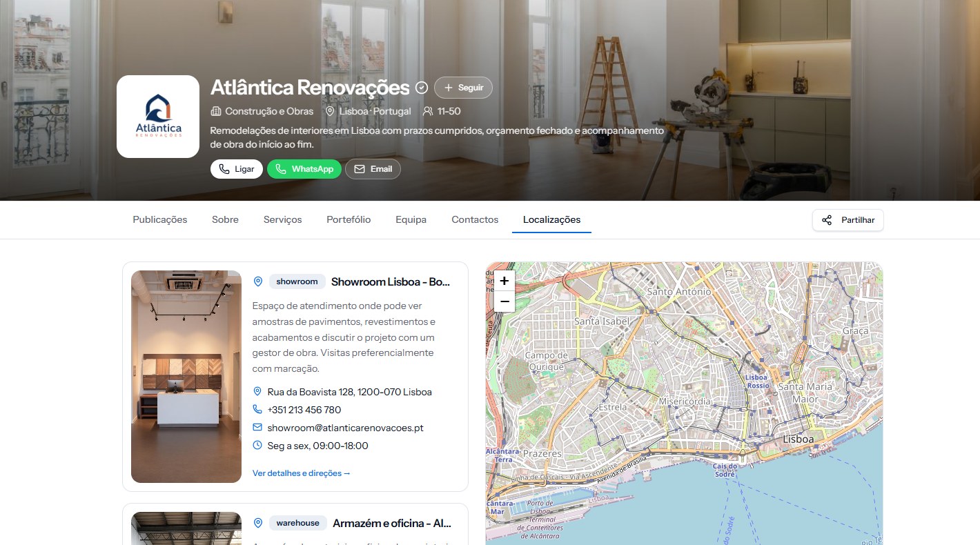Click the employee count icon beside 11-50
The height and width of the screenshot is (545, 980).
point(428,111)
